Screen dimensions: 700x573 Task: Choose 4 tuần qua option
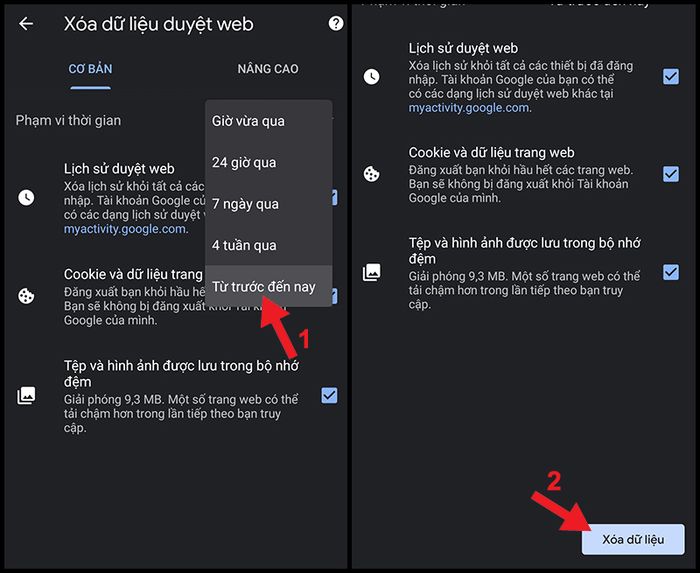269,245
